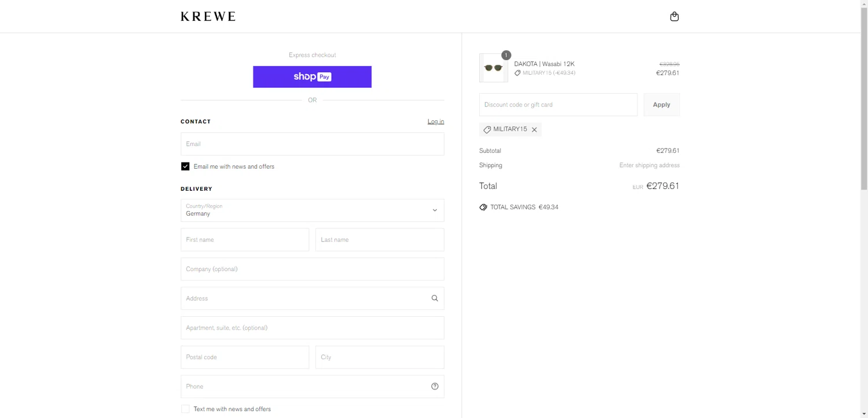
Task: Remove the MILITARY15 discount code
Action: coord(534,130)
